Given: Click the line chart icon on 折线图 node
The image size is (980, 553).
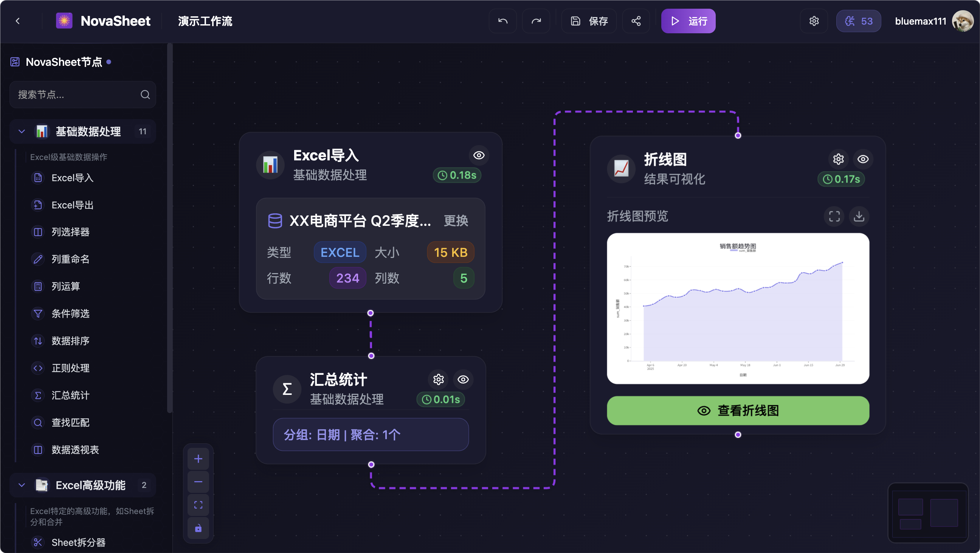Looking at the screenshot, I should [x=621, y=169].
